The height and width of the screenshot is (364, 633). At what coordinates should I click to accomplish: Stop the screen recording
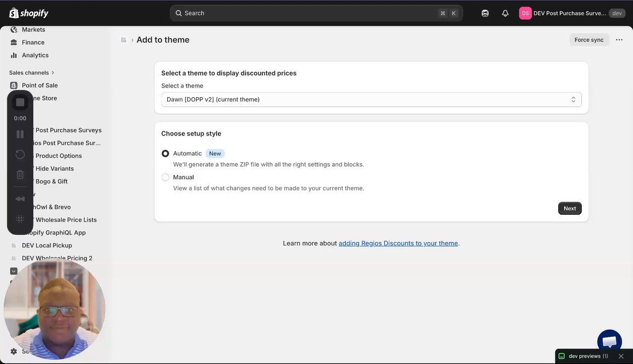pos(20,103)
